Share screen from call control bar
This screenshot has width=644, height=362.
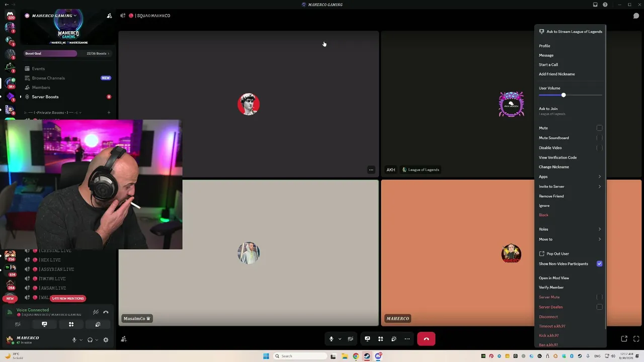tap(367, 339)
